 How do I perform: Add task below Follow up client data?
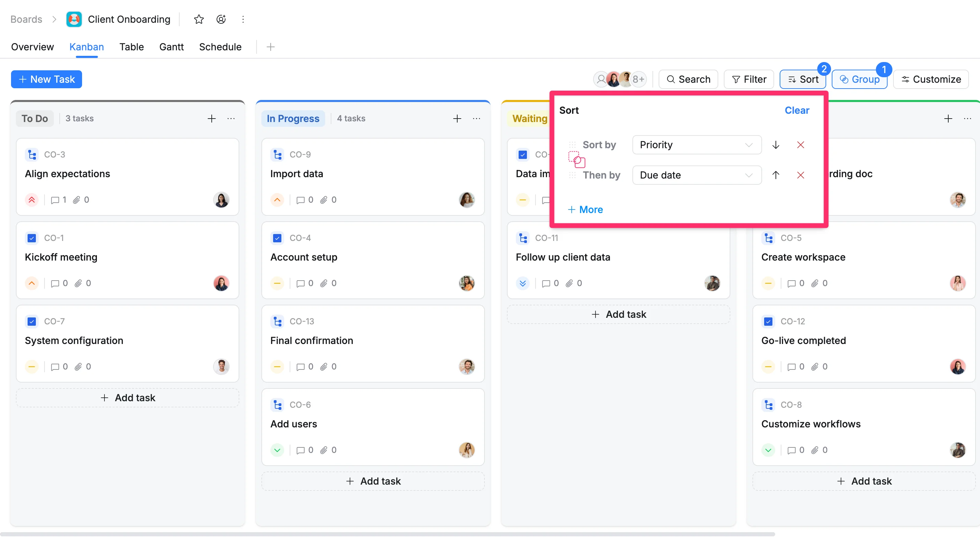tap(618, 315)
